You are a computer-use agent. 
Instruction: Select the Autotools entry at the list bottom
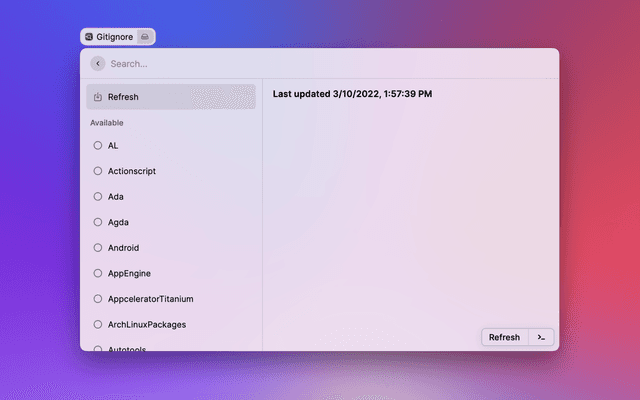(x=130, y=347)
